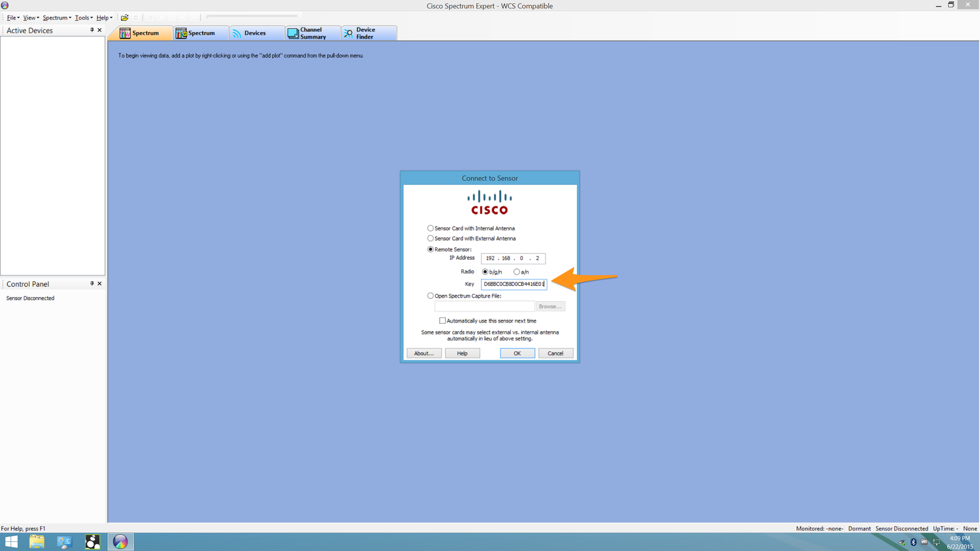Click the Spectrum Expert taskbar icon
980x551 pixels.
[120, 542]
